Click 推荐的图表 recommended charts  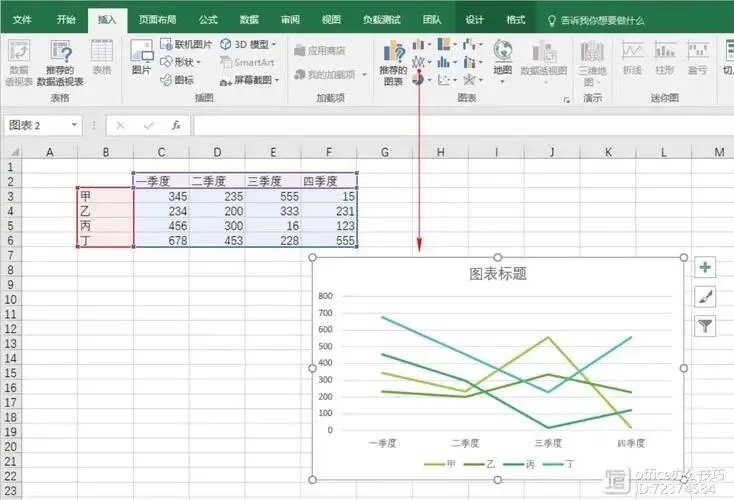click(x=393, y=63)
